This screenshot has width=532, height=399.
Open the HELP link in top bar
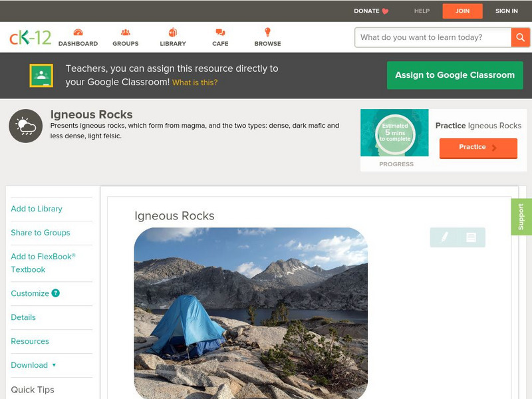tap(422, 11)
